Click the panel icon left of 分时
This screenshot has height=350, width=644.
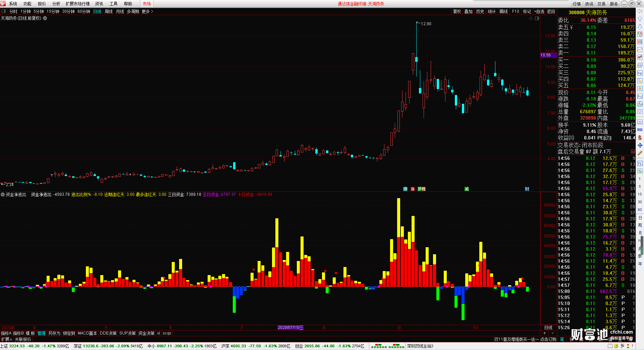tap(4, 11)
